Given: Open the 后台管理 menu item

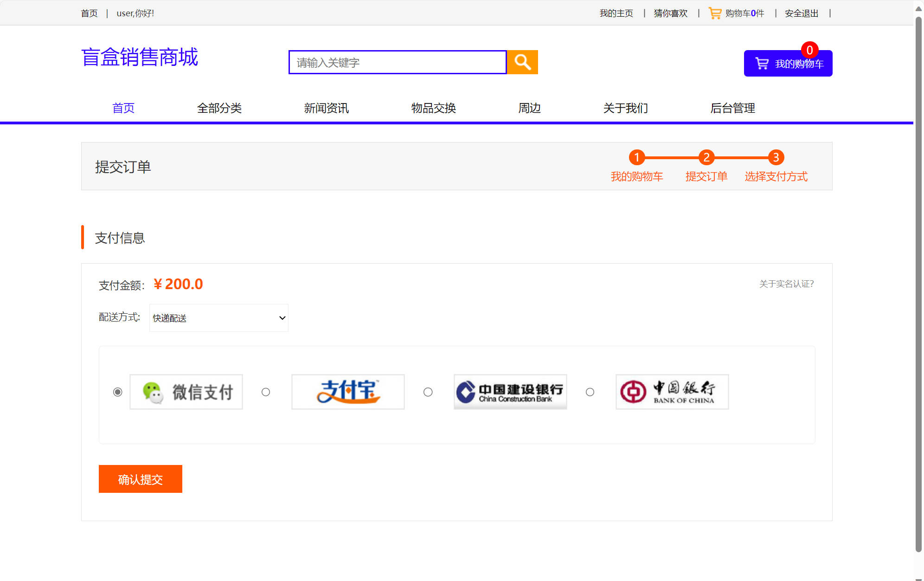Looking at the screenshot, I should coord(733,108).
